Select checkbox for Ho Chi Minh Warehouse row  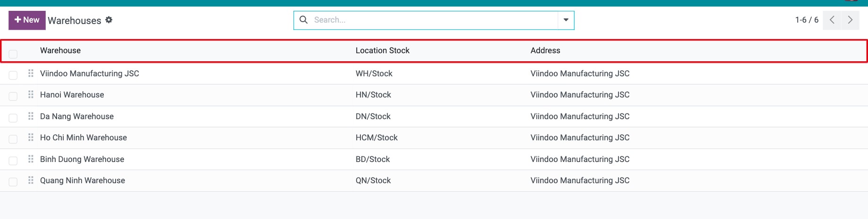(x=13, y=139)
